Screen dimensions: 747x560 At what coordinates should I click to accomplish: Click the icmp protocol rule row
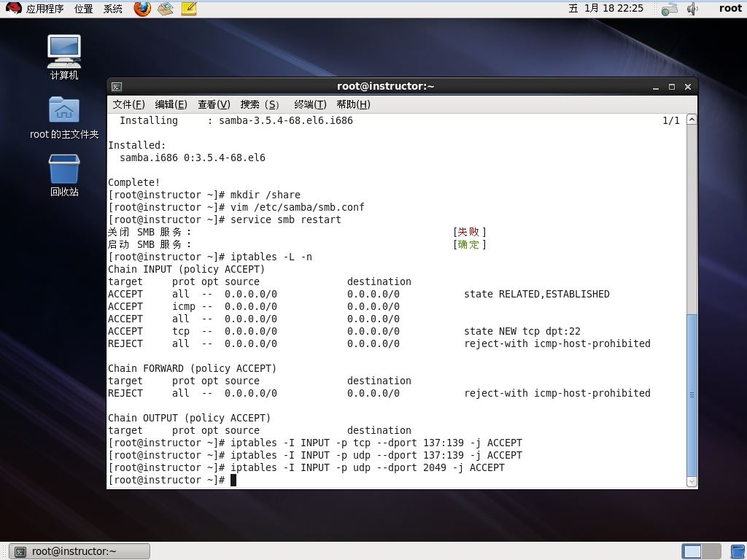click(x=254, y=306)
